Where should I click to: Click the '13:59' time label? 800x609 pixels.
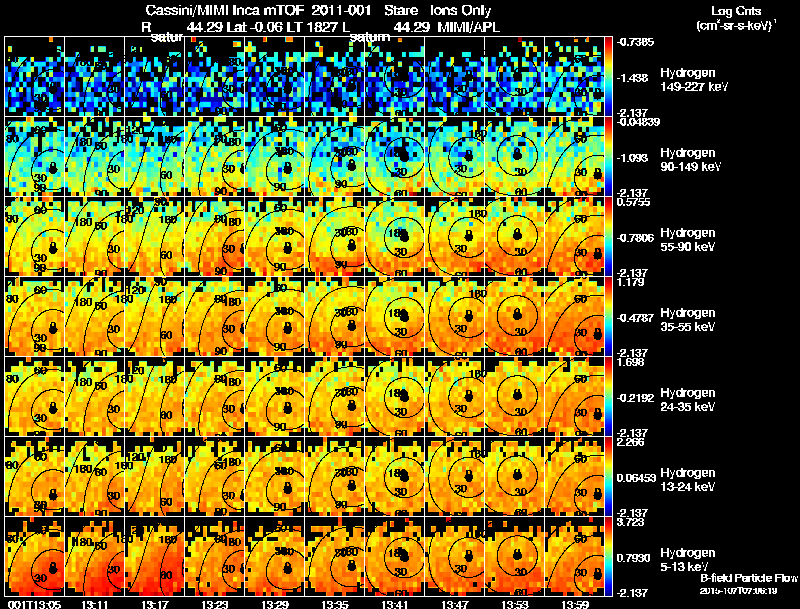point(575,604)
